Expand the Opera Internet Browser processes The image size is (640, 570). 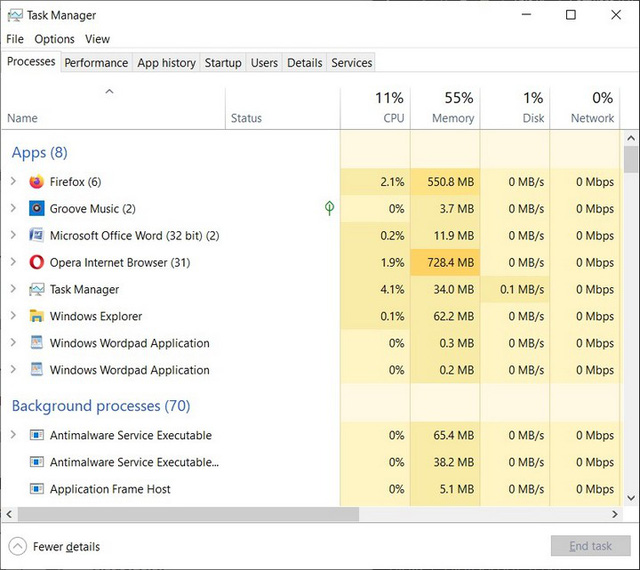[x=13, y=262]
